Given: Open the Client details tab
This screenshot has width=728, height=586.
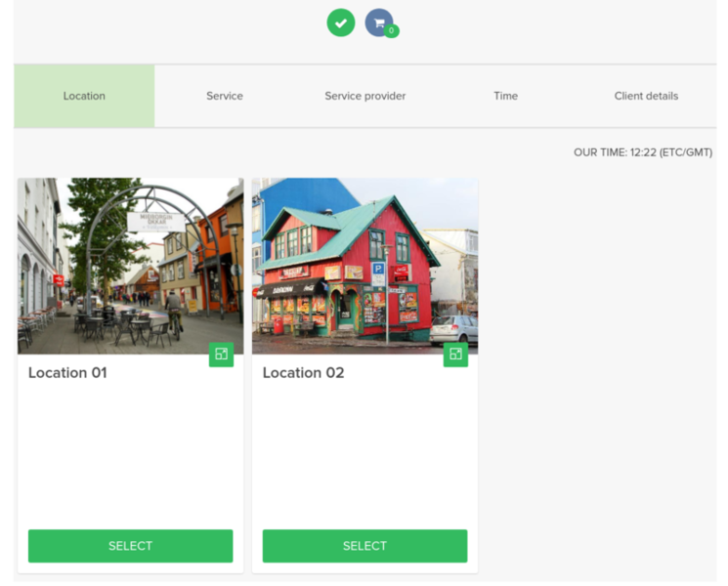Looking at the screenshot, I should click(x=646, y=96).
